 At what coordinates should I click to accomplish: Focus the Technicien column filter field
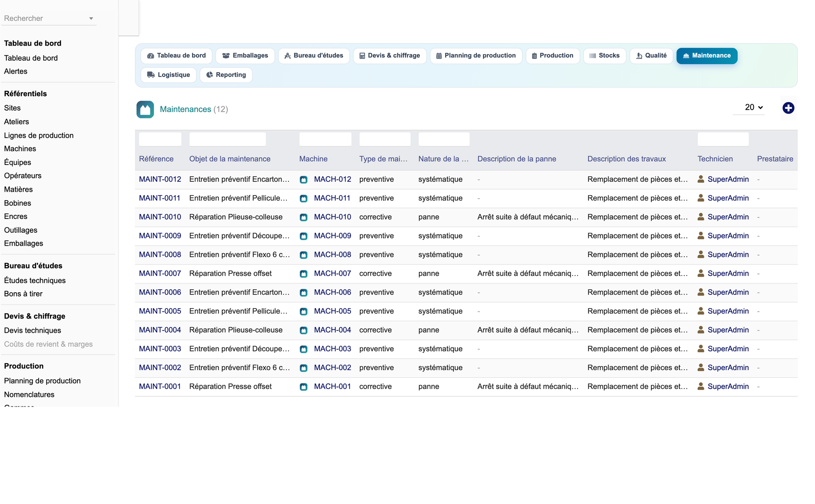723,139
